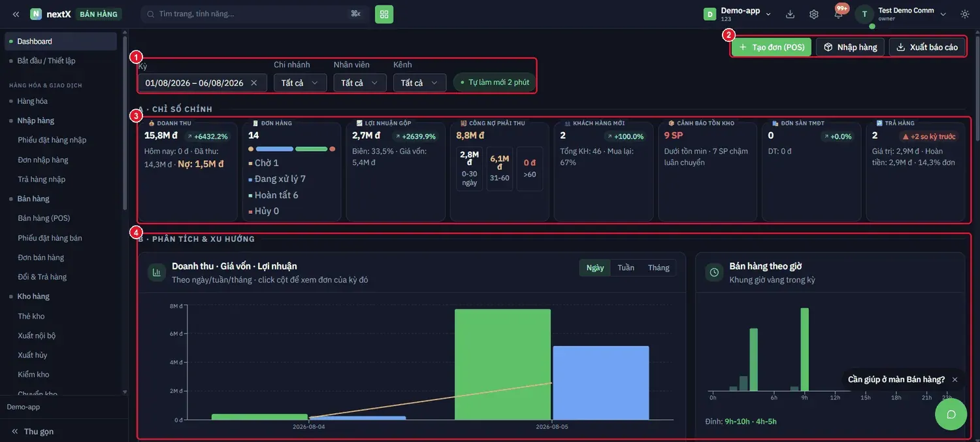
Task: Click the Tạo đơn (POS) button
Action: (x=772, y=47)
